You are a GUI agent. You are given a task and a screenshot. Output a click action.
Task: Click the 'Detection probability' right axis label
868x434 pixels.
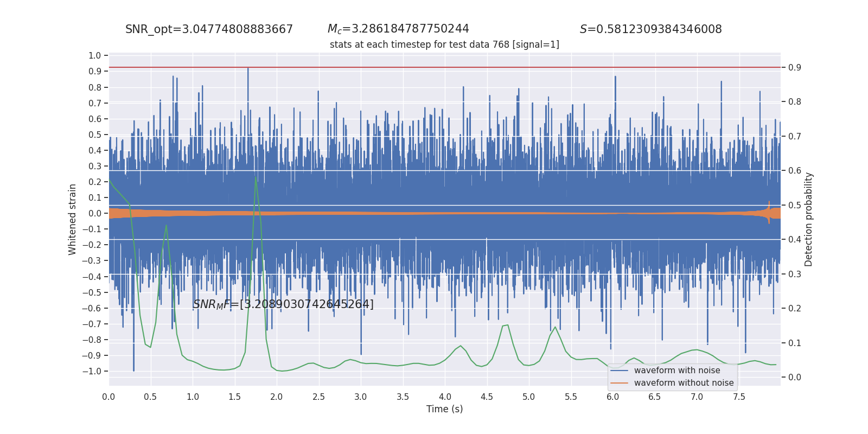pyautogui.click(x=809, y=219)
